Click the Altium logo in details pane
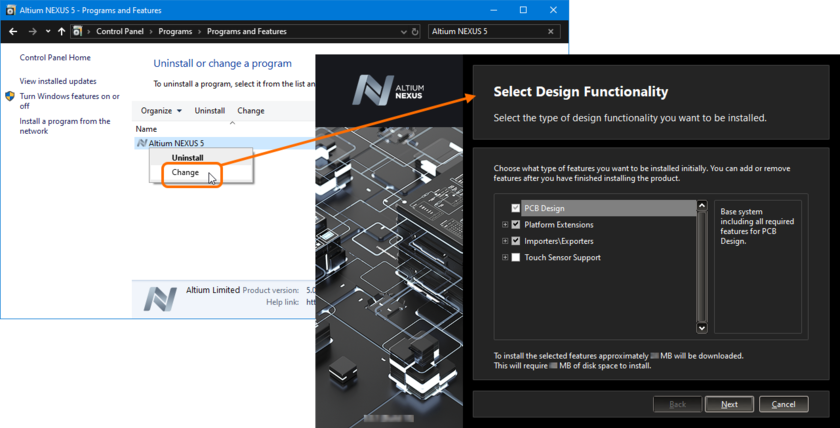 (x=160, y=299)
